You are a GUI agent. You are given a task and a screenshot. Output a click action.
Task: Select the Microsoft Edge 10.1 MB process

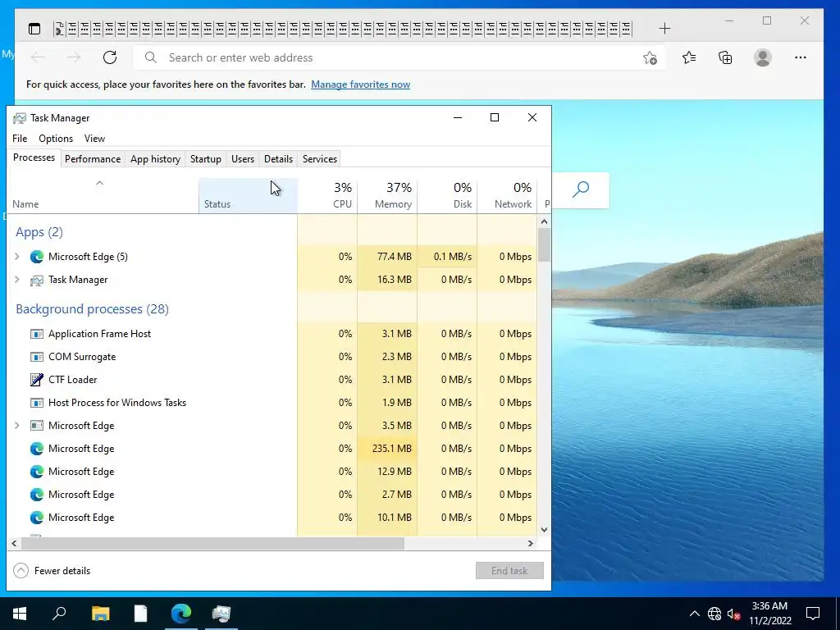[272, 518]
